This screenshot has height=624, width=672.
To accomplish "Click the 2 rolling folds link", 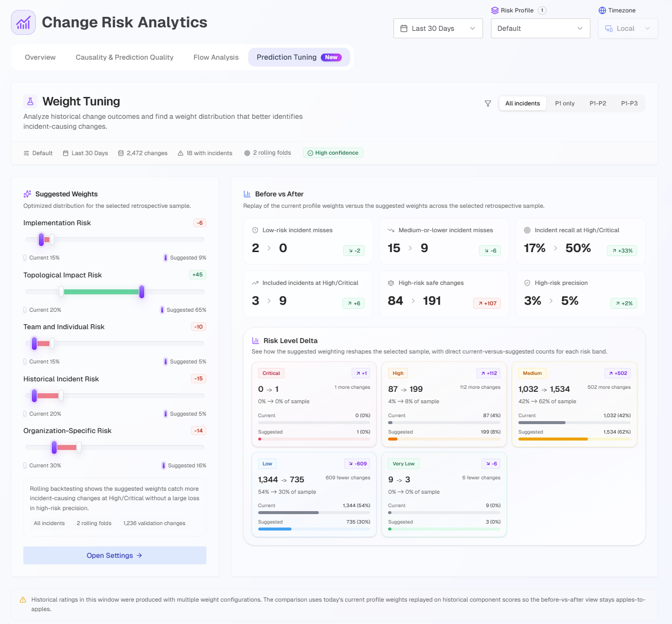I will tap(272, 153).
